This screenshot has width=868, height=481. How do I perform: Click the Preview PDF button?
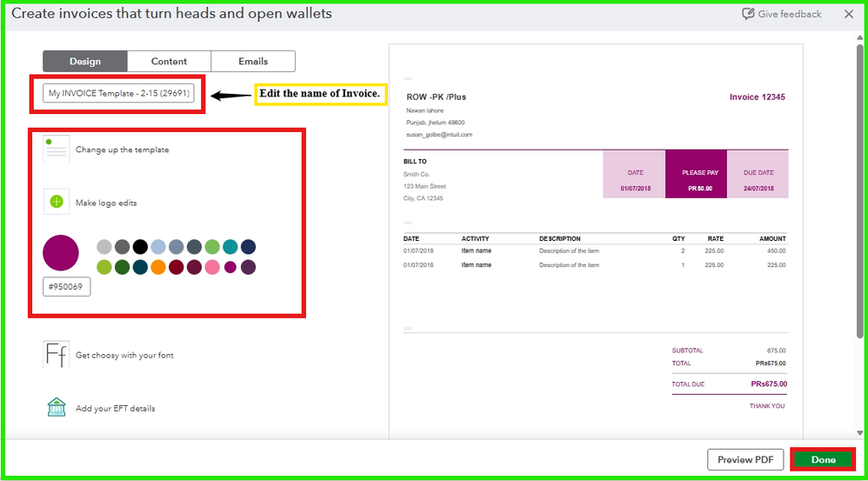click(745, 460)
